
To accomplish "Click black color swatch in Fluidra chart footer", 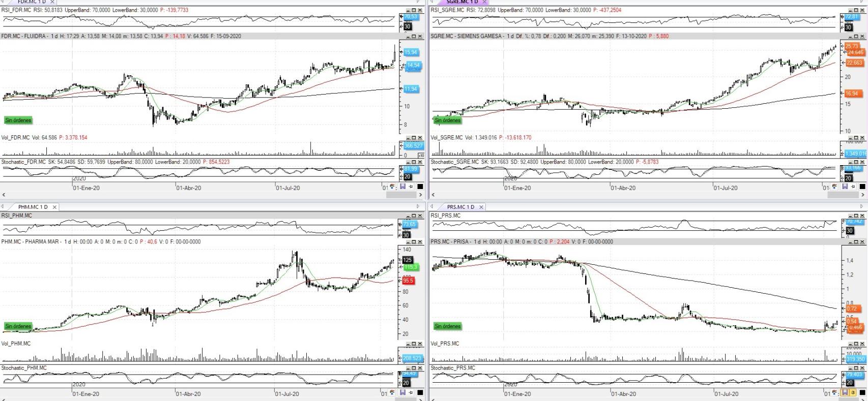I will pyautogui.click(x=420, y=187).
